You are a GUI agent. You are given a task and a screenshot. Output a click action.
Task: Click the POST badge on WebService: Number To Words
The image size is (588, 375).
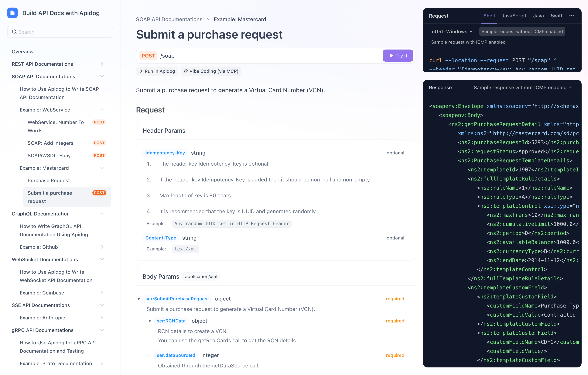click(x=99, y=122)
